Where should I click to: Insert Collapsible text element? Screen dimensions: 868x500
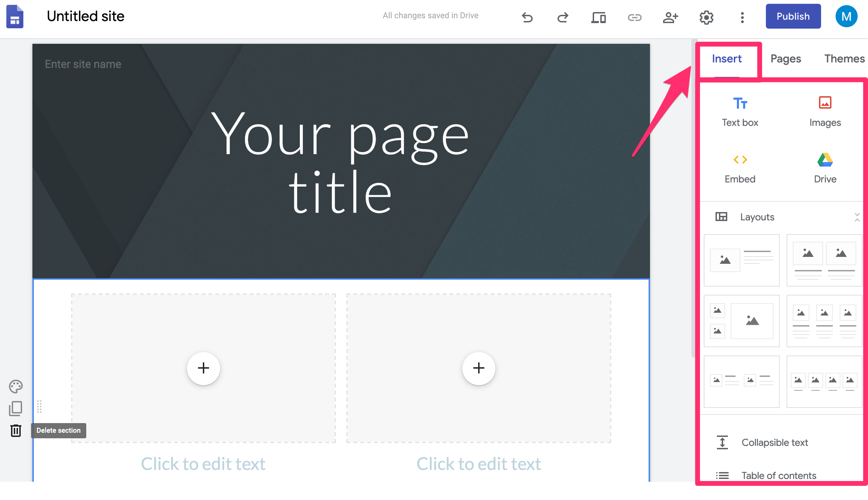775,442
